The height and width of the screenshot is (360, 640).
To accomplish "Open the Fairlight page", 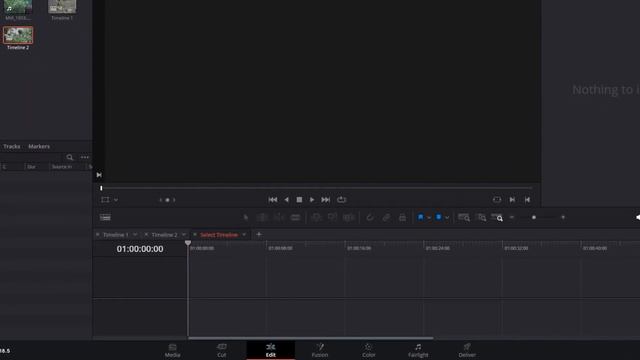I will (418, 350).
